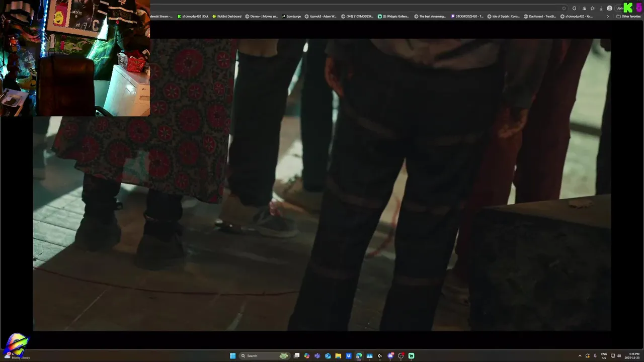Show hidden system tray icons
Screen dimensions: 644x362
580,356
